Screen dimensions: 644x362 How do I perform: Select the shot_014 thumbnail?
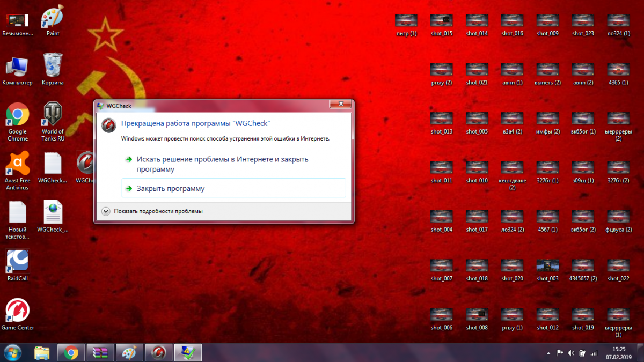[x=477, y=25]
